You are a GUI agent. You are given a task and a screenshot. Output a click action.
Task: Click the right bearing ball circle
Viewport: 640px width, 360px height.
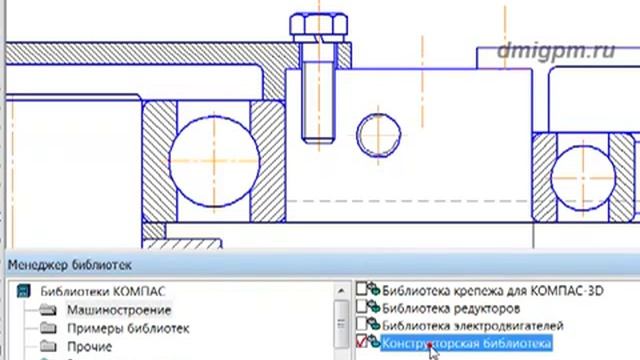583,178
